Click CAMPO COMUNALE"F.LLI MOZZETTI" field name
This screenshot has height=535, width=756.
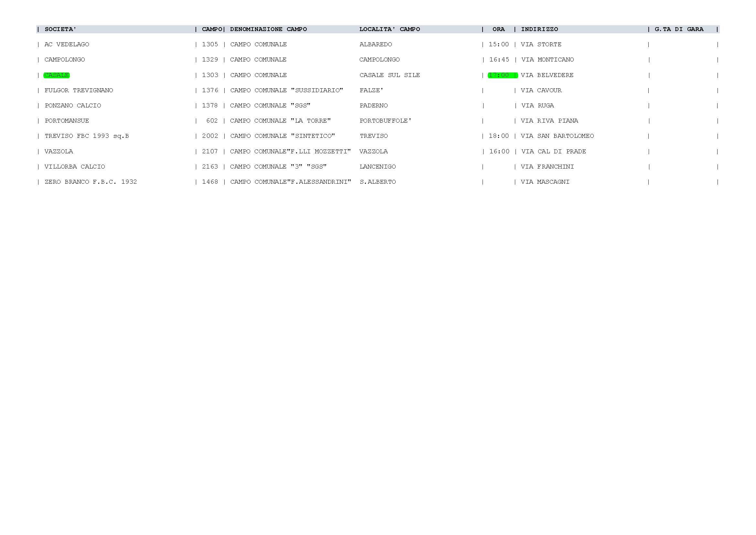(x=291, y=151)
